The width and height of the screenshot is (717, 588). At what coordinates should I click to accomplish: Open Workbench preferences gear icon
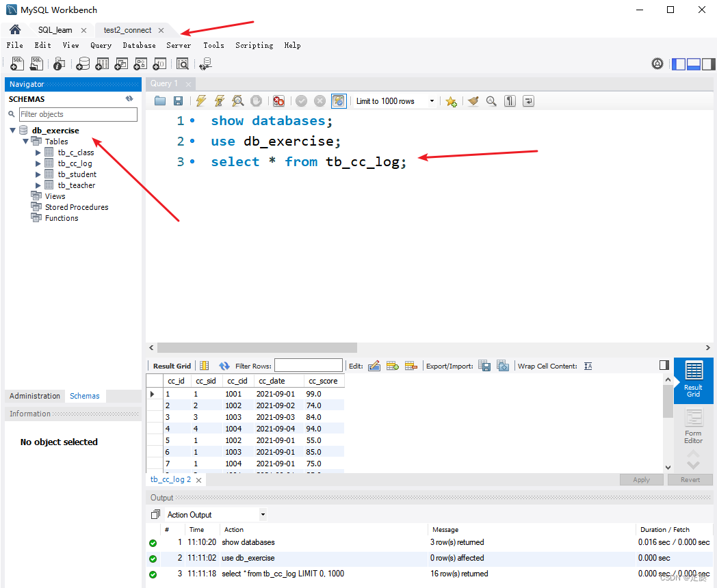657,64
